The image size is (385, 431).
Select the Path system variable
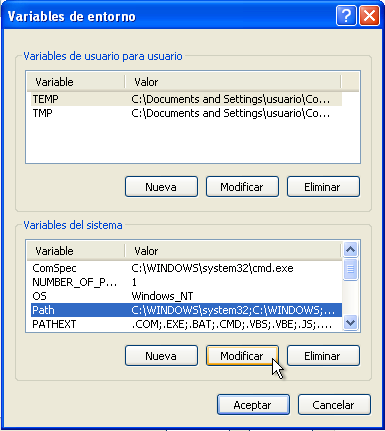pos(186,310)
